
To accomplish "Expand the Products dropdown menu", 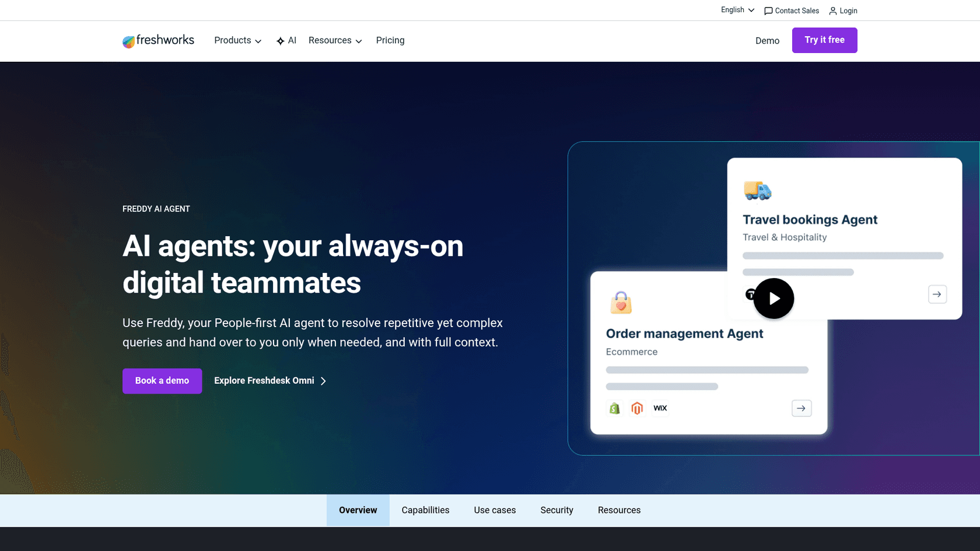I will click(x=237, y=40).
